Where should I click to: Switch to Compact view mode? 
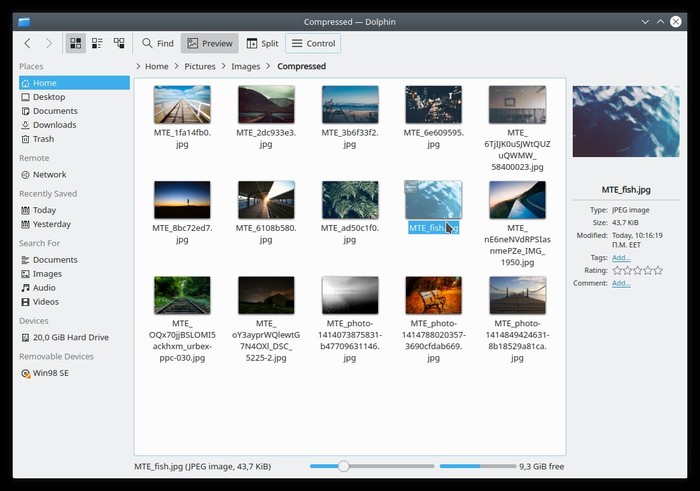(97, 43)
